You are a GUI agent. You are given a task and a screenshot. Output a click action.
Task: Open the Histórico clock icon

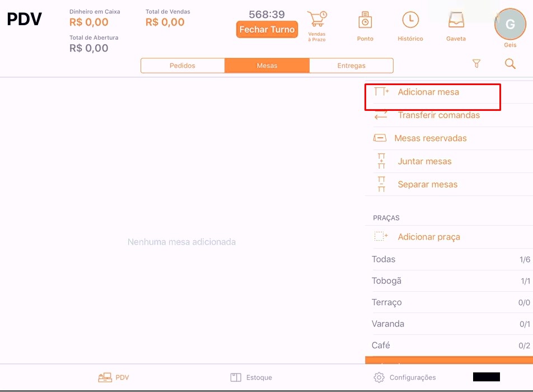coord(410,20)
